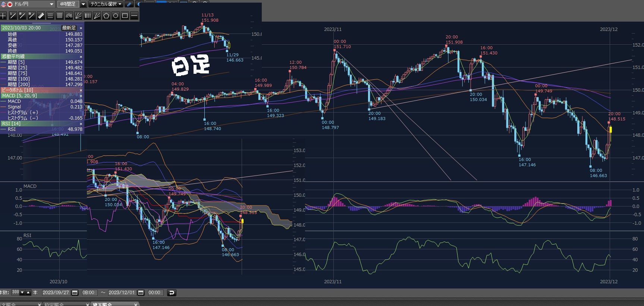Click the return arrow reset button

point(172,293)
